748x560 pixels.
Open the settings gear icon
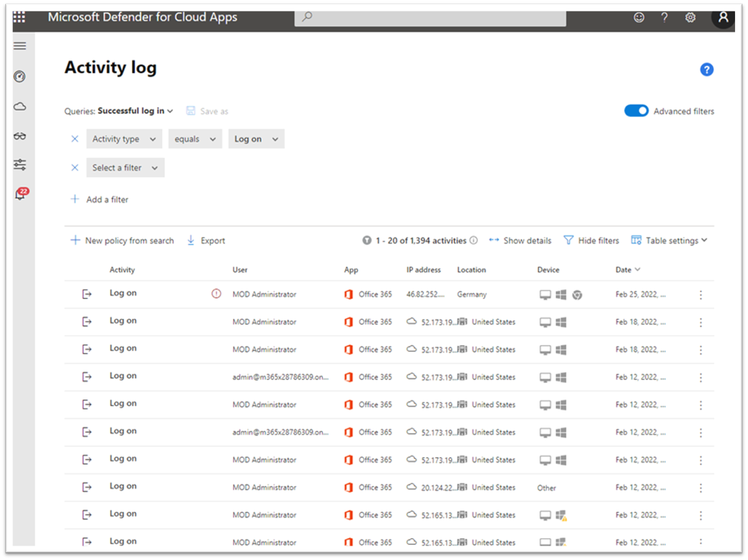pos(690,18)
